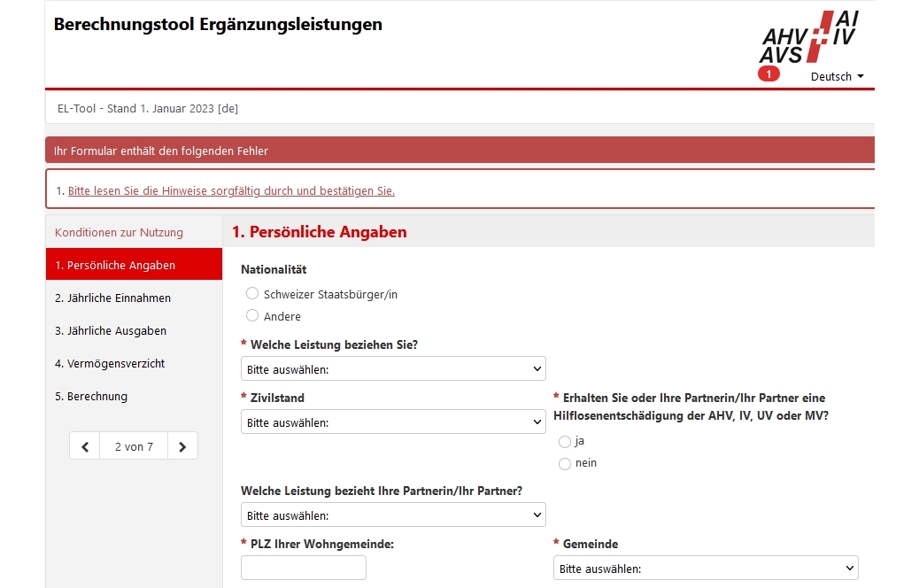Click the error link about Hinweise bestätigen
The height and width of the screenshot is (588, 919).
pyautogui.click(x=231, y=190)
